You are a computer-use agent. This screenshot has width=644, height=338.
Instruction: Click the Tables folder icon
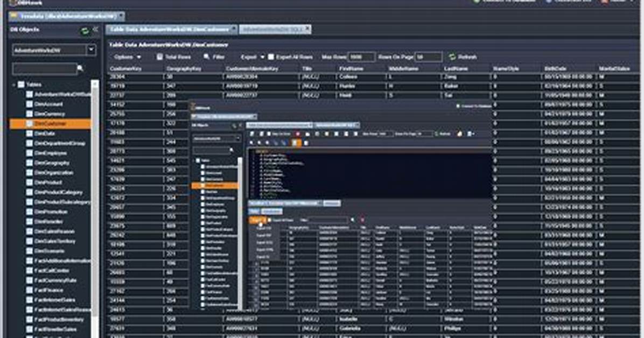[21, 84]
